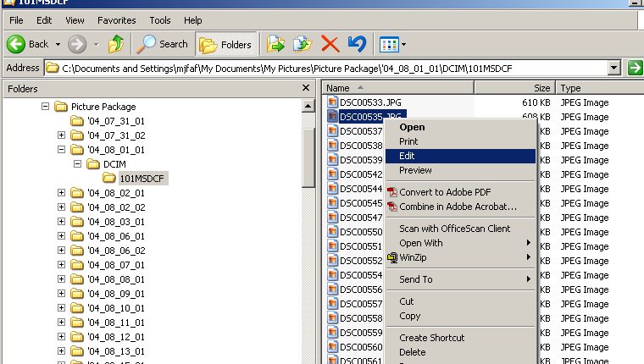Viewport: 644px width, 364px height.
Task: Click the blue Undo toolbar icon
Action: click(357, 44)
